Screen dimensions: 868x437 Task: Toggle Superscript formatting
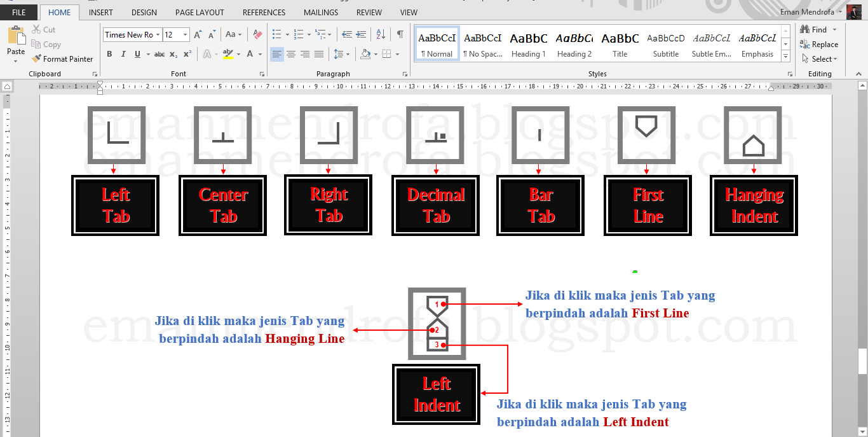click(x=187, y=55)
